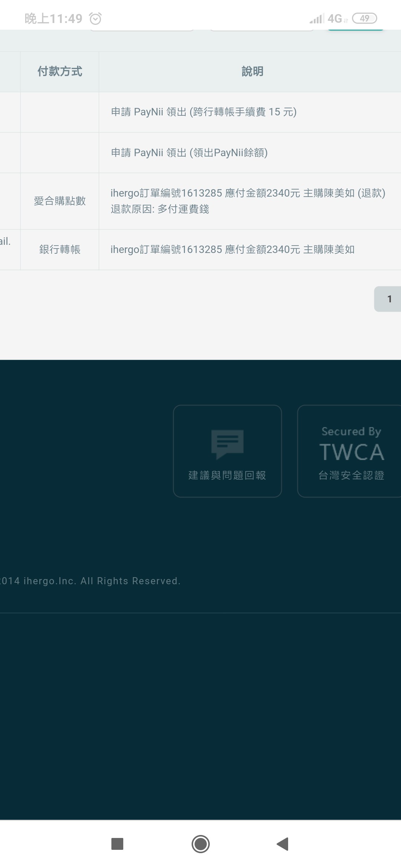Screen dimensions: 401x868
Task: Click the 銀行轉帳 payment method cell
Action: (60, 250)
